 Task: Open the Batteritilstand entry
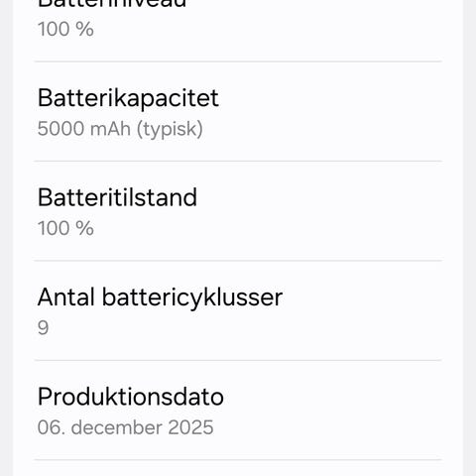pos(238,211)
